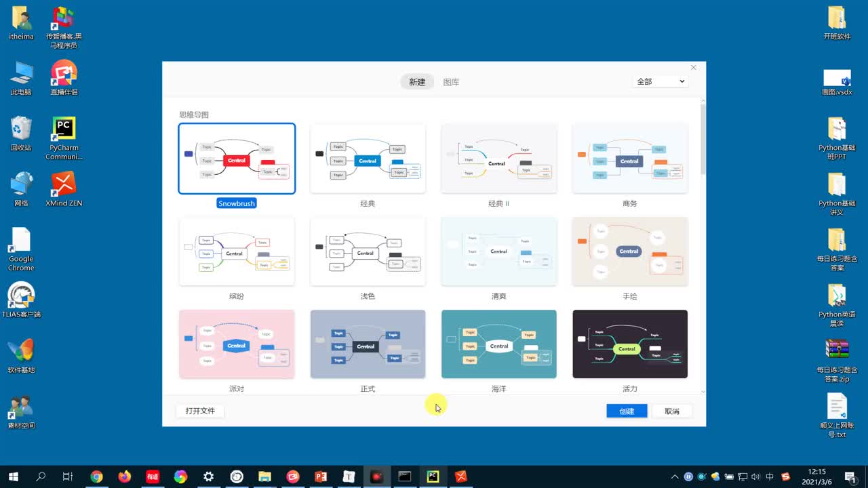Select the 顺义上网账号.txt file

pyautogui.click(x=837, y=416)
